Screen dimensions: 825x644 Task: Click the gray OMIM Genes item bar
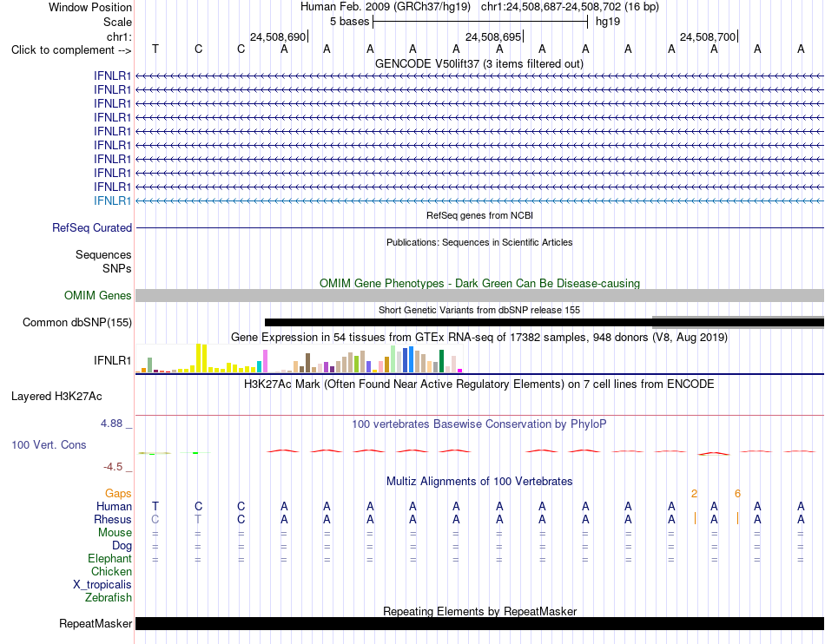coord(480,295)
